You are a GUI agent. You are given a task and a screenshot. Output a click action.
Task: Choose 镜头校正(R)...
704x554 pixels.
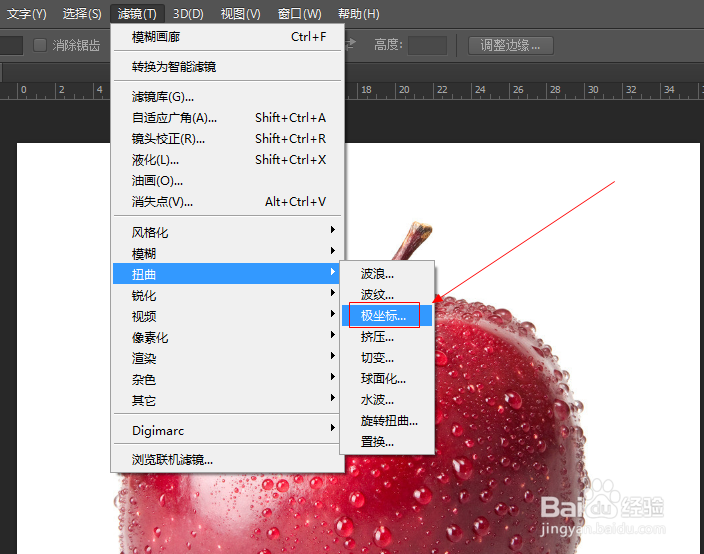[229, 139]
